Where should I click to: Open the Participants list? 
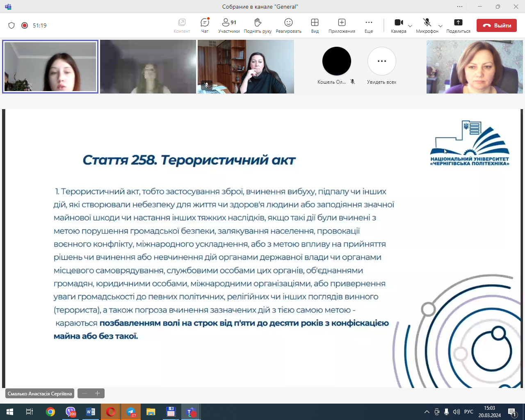tap(229, 25)
